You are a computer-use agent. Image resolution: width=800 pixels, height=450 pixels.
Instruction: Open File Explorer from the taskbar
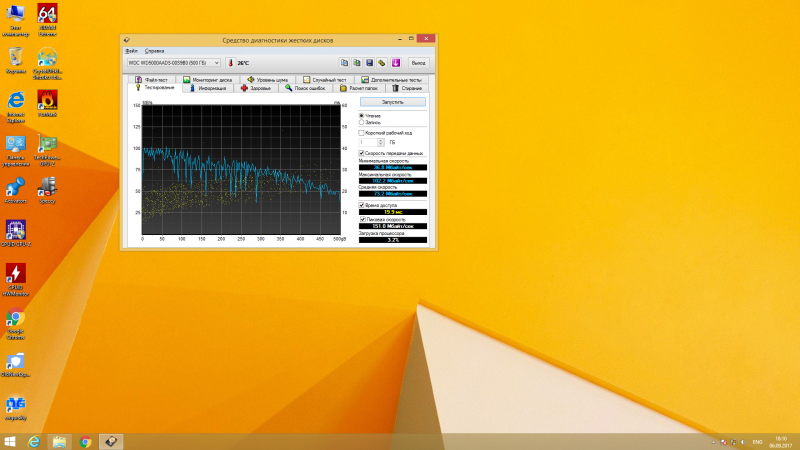coord(60,441)
